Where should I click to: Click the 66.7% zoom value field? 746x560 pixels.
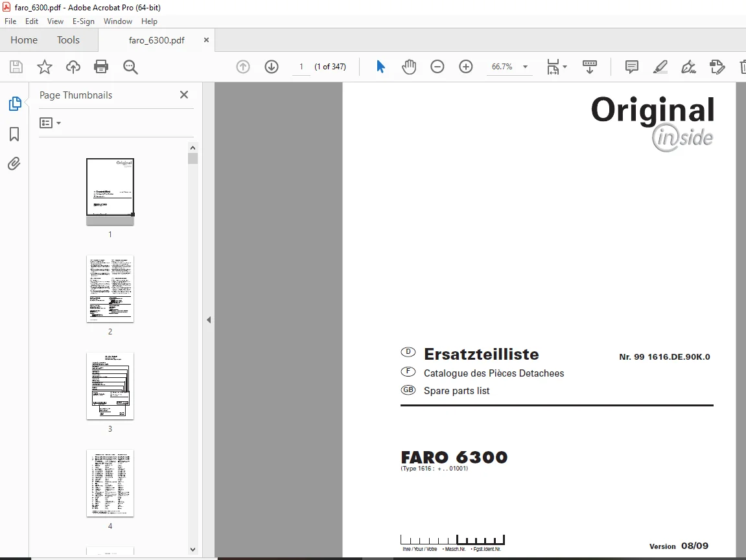click(x=502, y=67)
